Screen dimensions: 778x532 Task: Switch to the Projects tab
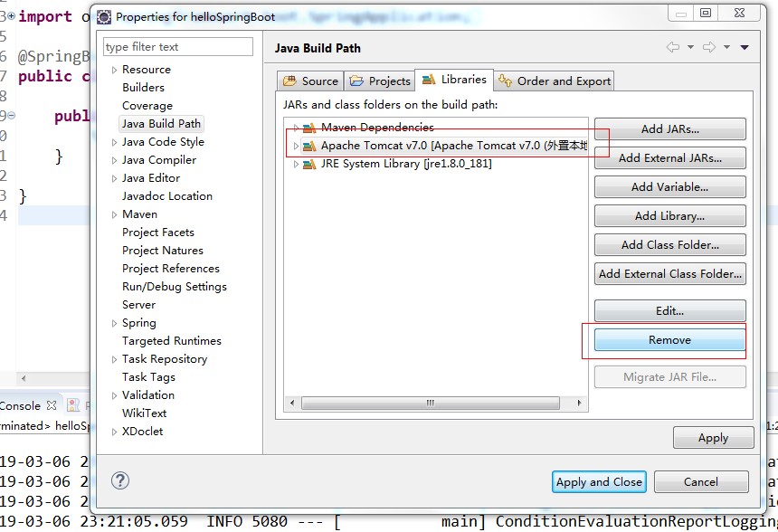pyautogui.click(x=380, y=81)
